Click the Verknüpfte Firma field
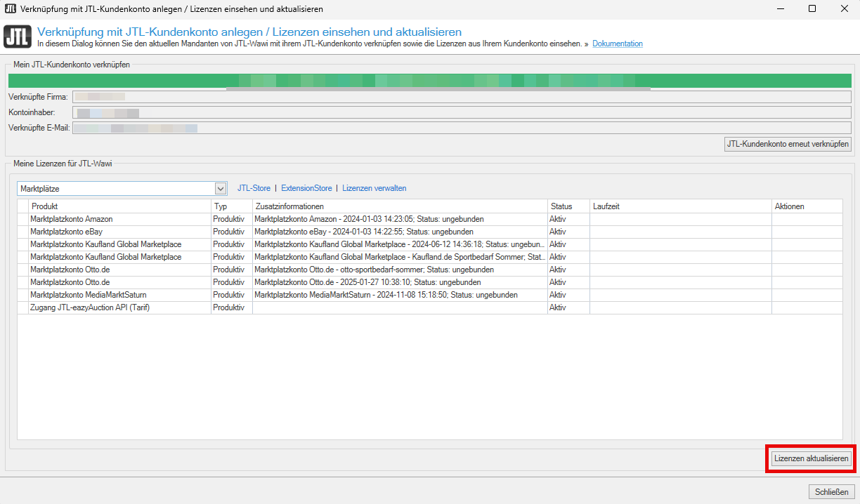The image size is (860, 504). pyautogui.click(x=462, y=96)
